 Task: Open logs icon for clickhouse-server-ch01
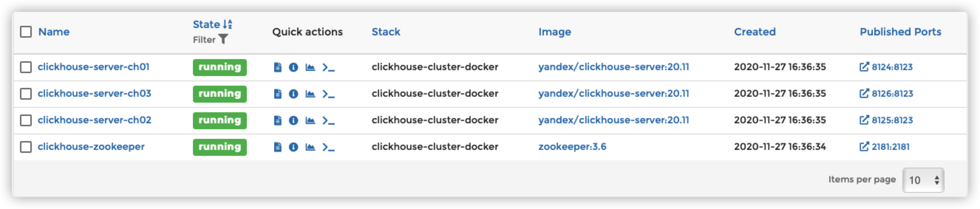(278, 67)
